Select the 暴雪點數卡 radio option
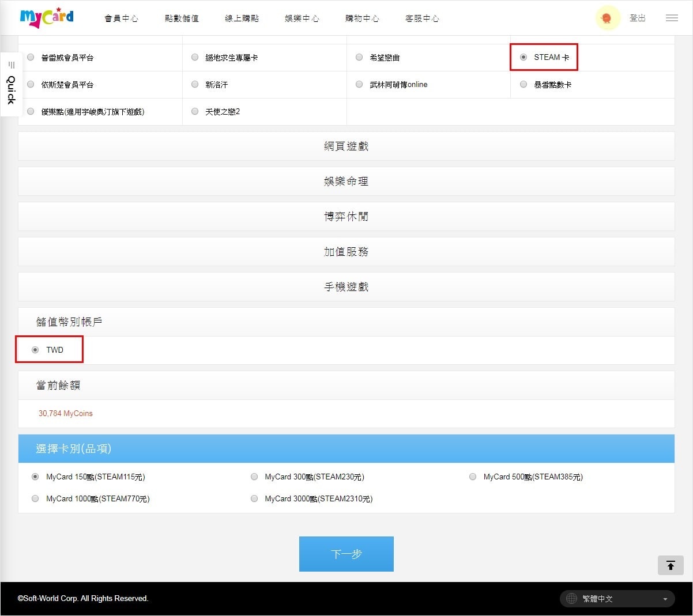693x616 pixels. [523, 85]
